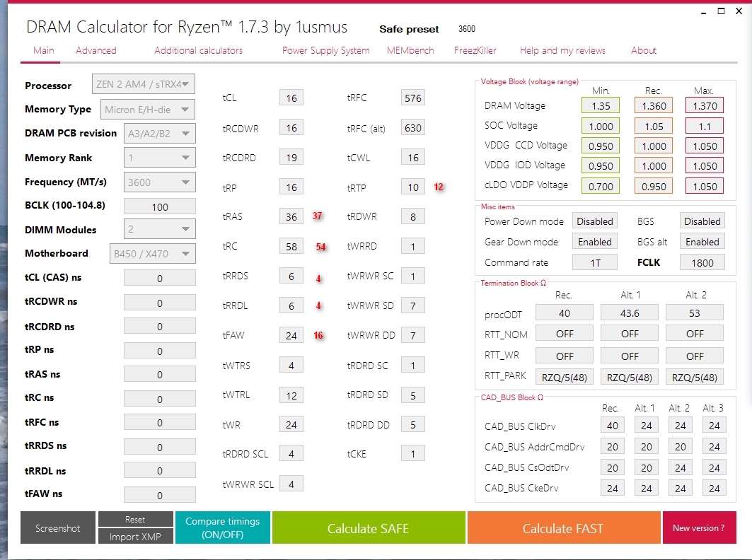Click the tRP ns field
The height and width of the screenshot is (560, 752).
point(160,351)
